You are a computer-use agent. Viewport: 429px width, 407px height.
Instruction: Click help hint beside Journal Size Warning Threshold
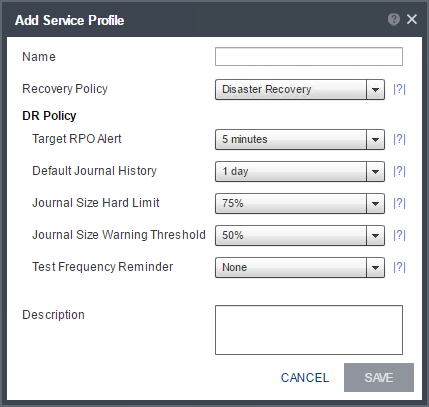399,235
